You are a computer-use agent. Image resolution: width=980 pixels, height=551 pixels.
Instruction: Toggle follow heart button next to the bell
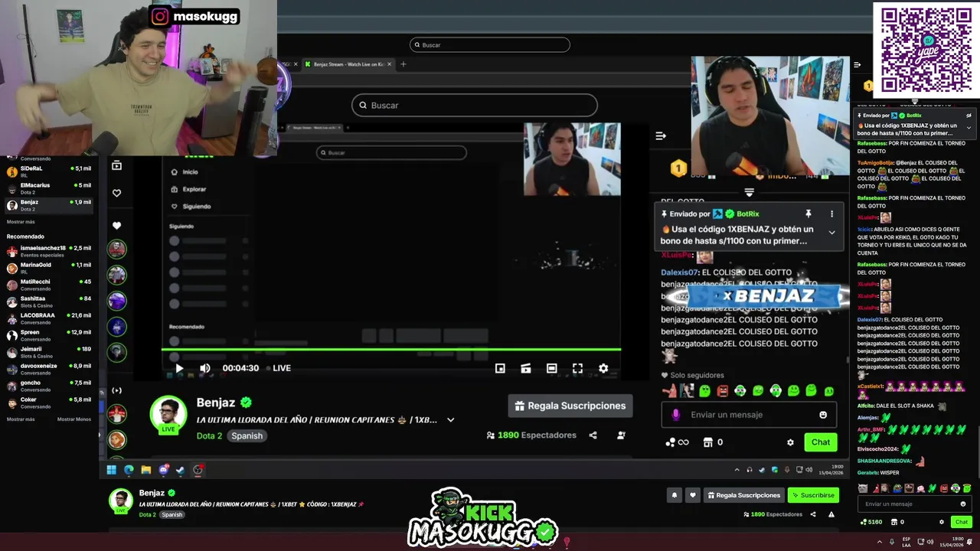click(x=693, y=495)
